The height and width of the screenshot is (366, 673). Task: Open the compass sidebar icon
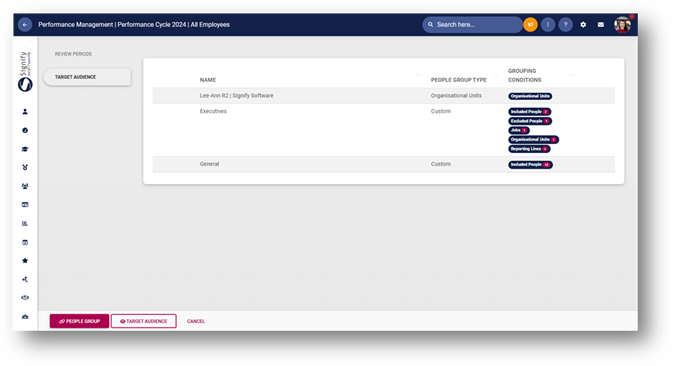tap(25, 130)
